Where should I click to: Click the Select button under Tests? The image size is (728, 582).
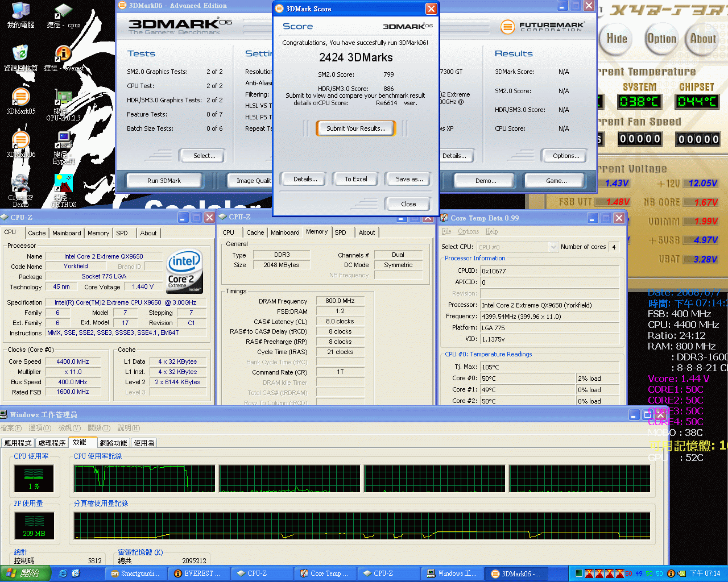click(x=201, y=156)
